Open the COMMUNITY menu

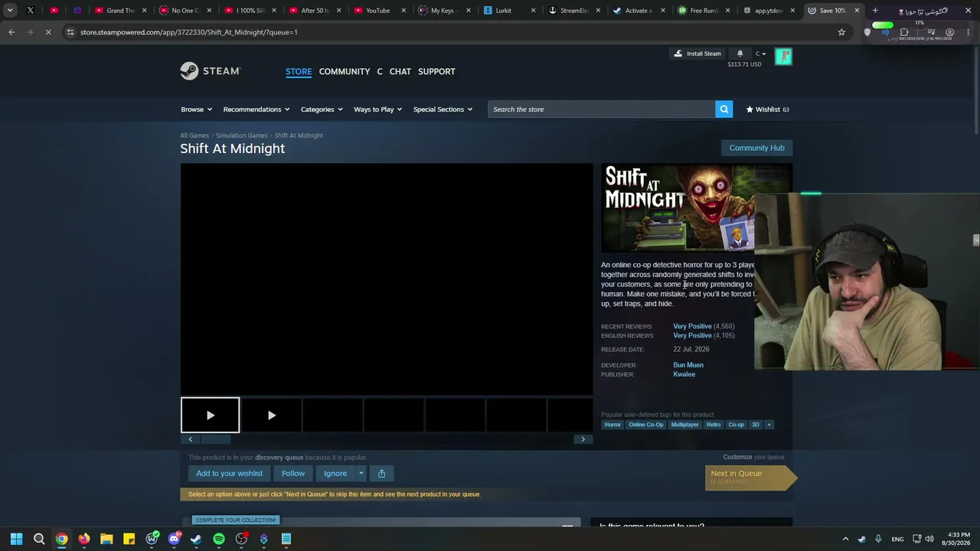click(x=345, y=71)
